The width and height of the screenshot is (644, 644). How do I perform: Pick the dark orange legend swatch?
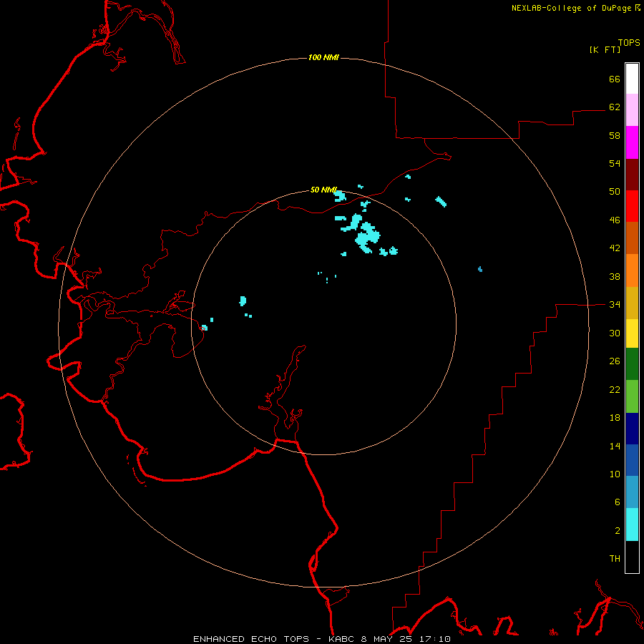tap(632, 238)
